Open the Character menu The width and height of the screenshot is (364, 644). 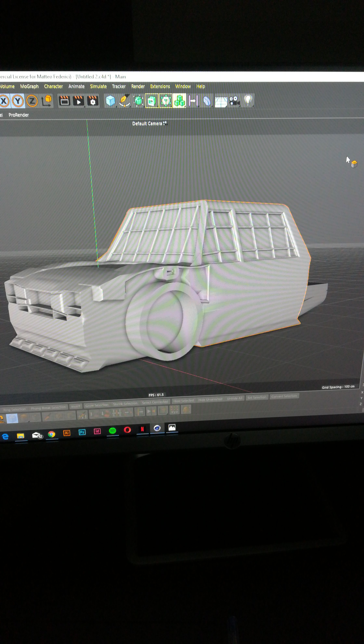(x=53, y=87)
